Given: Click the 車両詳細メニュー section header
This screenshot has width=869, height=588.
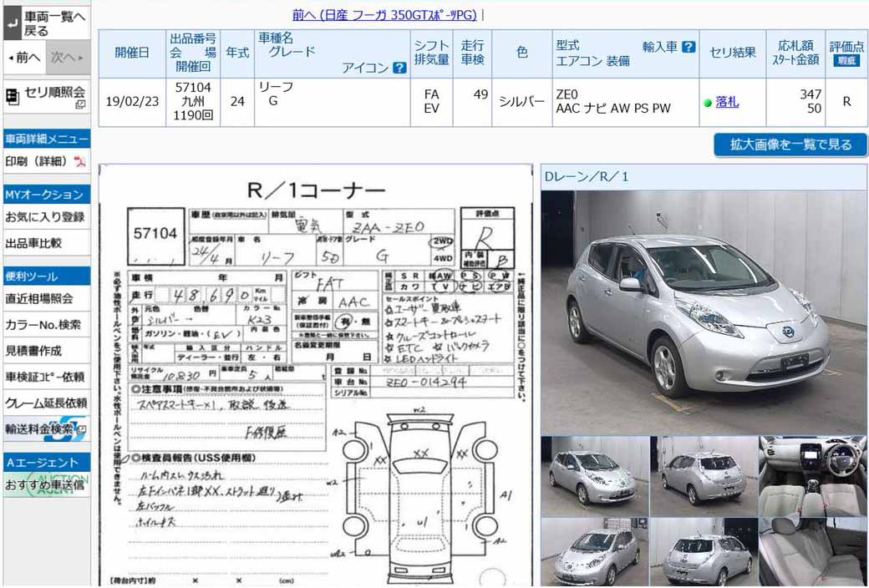Looking at the screenshot, I should click(47, 139).
